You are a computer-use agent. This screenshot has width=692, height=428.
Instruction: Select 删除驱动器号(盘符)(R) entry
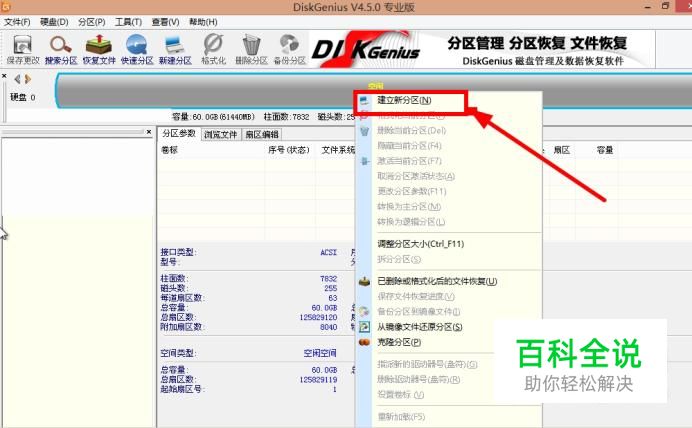pyautogui.click(x=419, y=379)
